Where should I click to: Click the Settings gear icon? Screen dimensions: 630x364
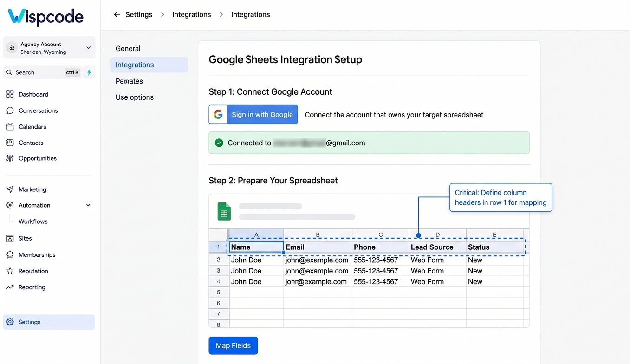(10, 322)
